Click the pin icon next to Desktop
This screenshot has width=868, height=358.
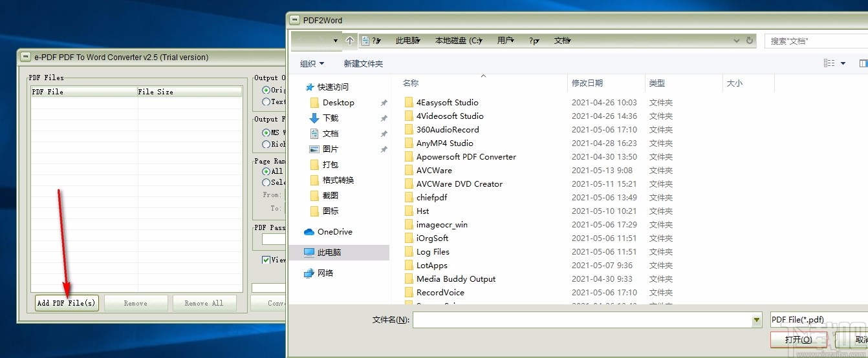(384, 103)
